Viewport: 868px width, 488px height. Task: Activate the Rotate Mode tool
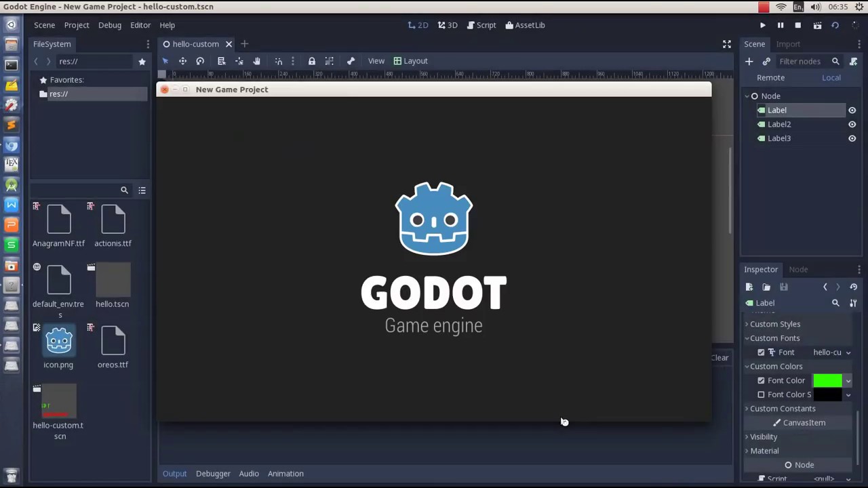point(200,61)
